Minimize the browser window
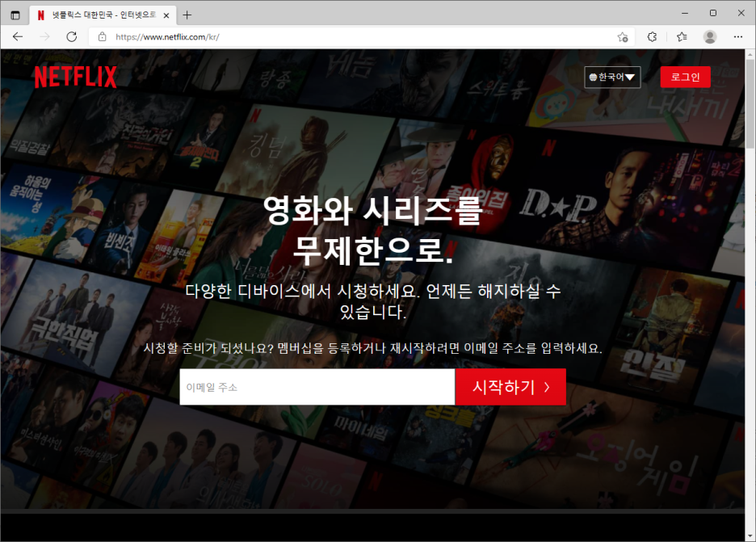 (x=685, y=14)
